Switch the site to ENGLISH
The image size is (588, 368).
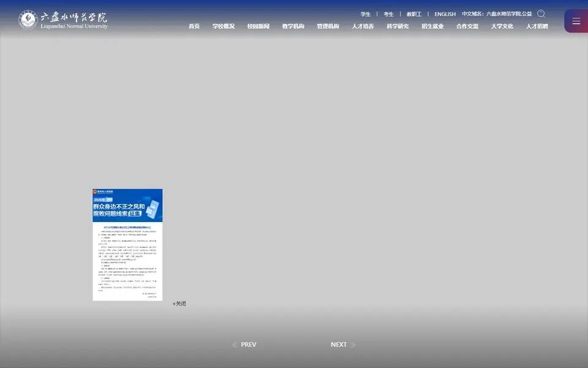[445, 14]
